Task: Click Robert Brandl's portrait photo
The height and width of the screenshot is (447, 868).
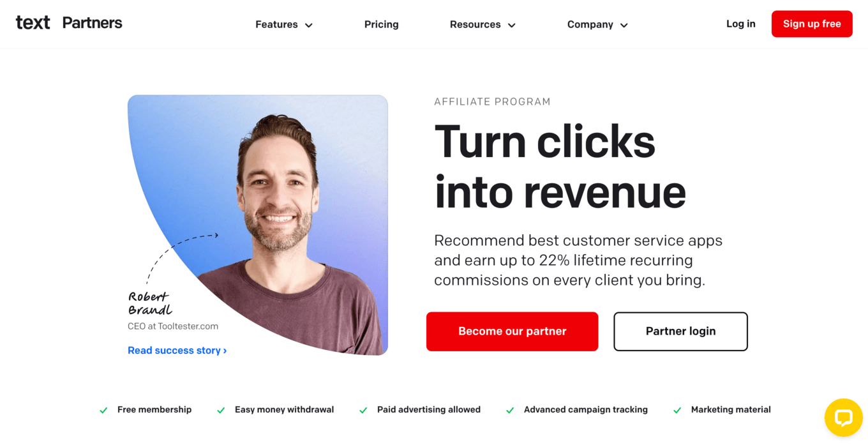Action: 258,225
